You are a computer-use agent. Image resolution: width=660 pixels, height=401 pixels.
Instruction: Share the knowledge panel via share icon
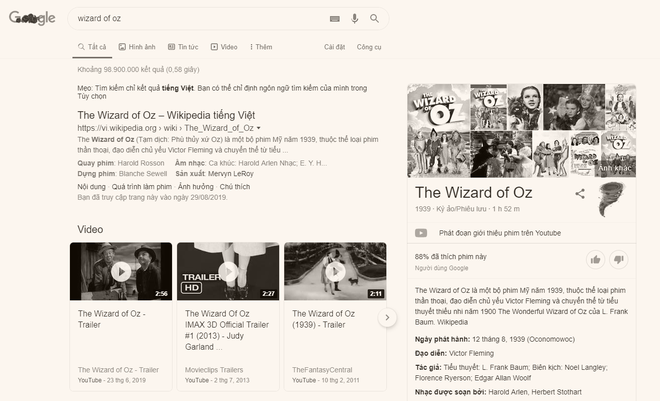coord(580,194)
